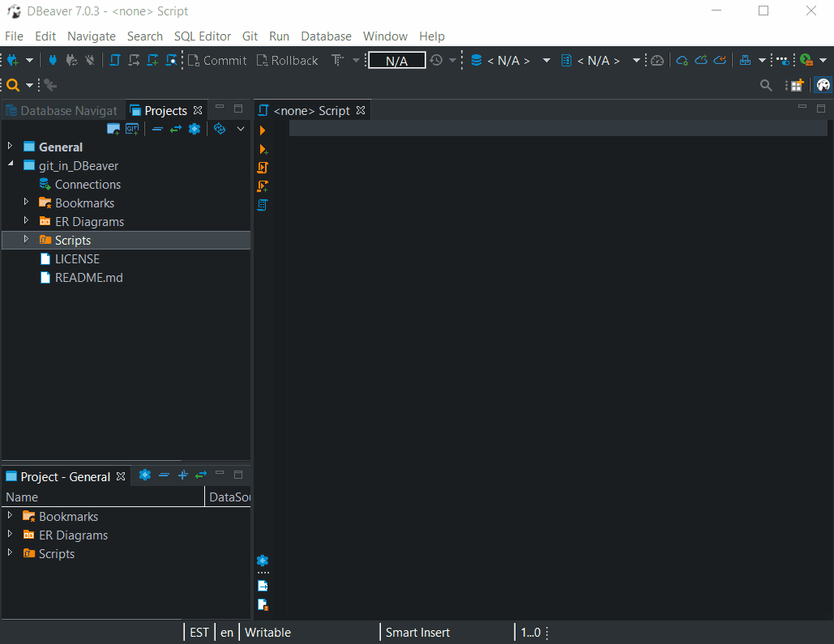Click the transaction log clock icon
Viewport: 834px width, 644px height.
(x=436, y=61)
